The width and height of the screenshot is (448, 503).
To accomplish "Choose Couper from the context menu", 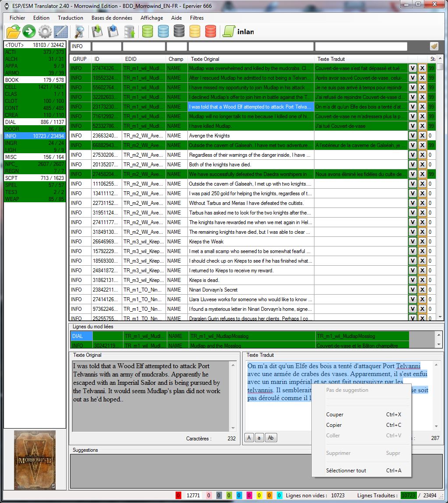I will 362,415.
